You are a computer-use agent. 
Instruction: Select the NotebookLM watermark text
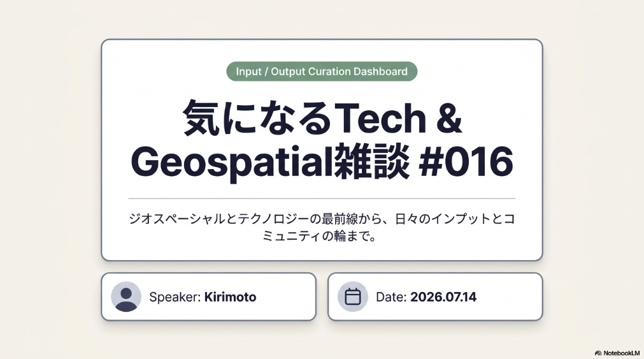(622, 353)
